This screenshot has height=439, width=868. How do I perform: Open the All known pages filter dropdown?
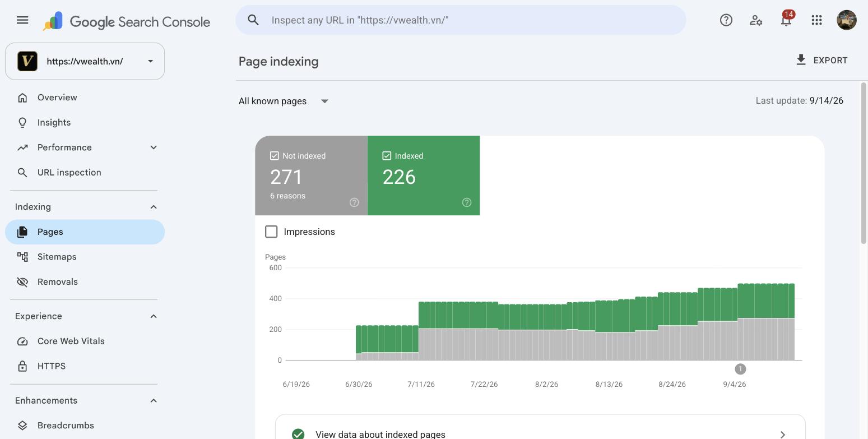(x=284, y=101)
